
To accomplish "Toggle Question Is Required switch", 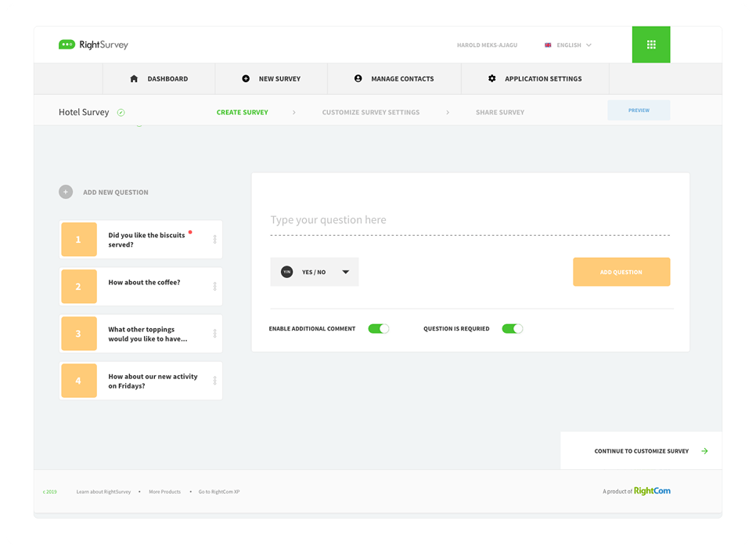I will tap(512, 329).
